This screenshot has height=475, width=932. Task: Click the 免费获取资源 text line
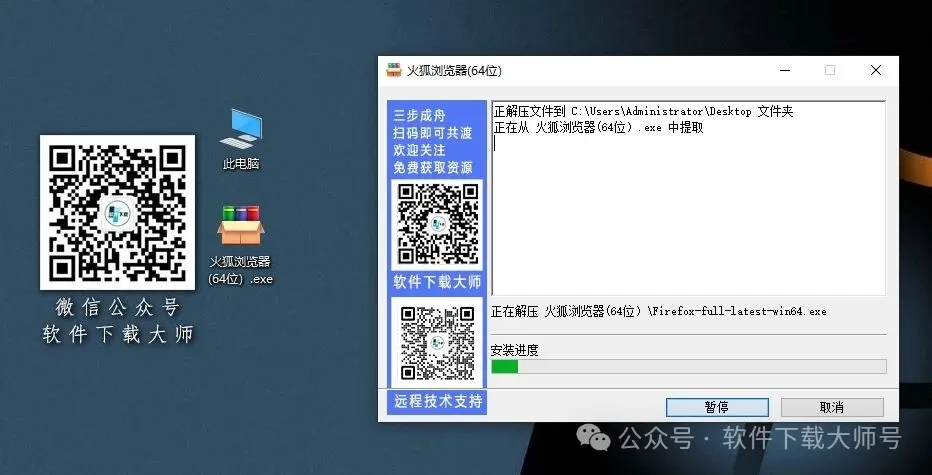(x=433, y=168)
